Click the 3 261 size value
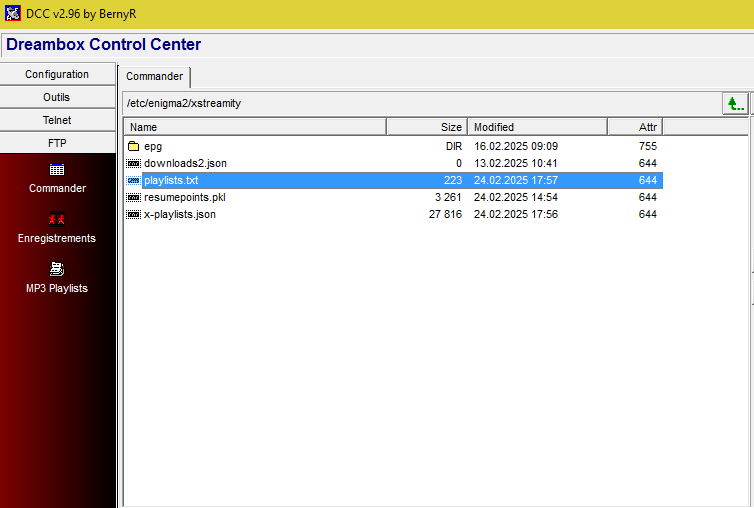754x508 pixels. (448, 197)
